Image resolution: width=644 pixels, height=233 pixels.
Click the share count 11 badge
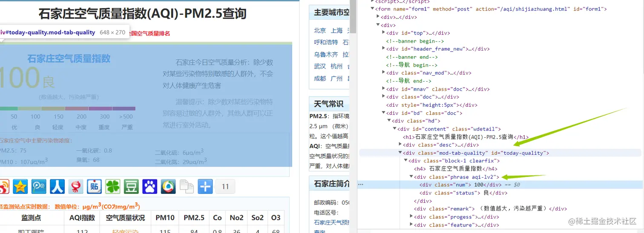226,186
